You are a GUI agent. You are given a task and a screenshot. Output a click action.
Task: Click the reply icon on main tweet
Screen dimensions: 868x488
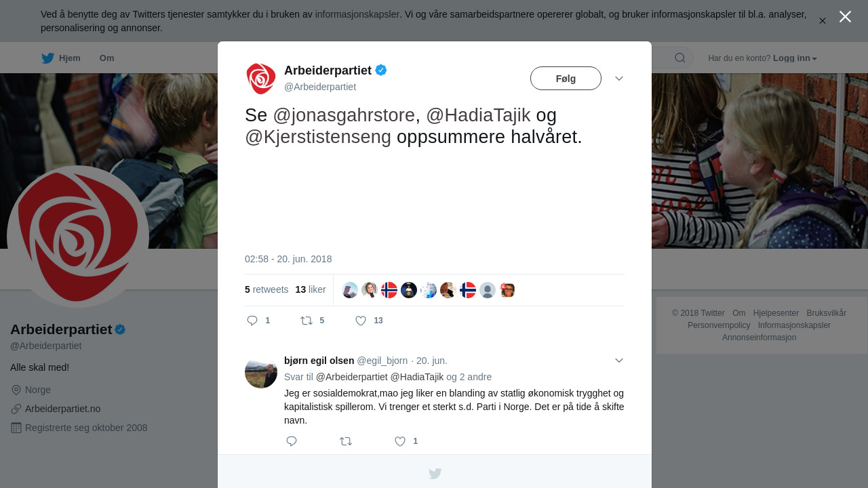click(252, 321)
